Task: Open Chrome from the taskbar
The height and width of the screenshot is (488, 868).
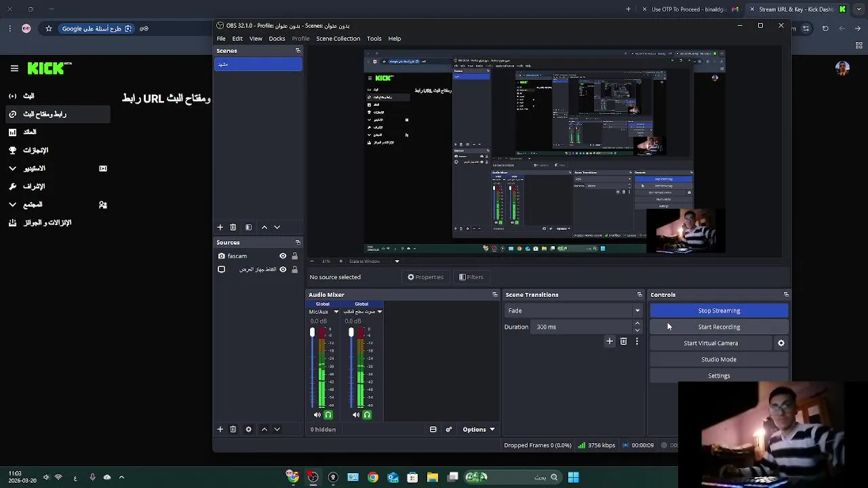Action: [x=373, y=477]
